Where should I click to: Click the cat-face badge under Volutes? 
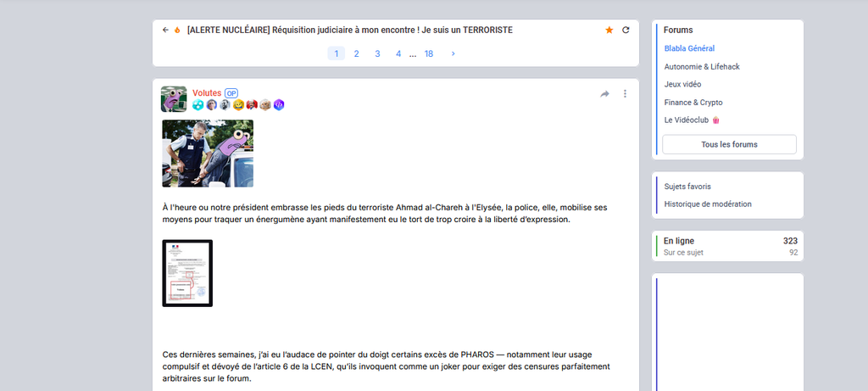coord(265,104)
